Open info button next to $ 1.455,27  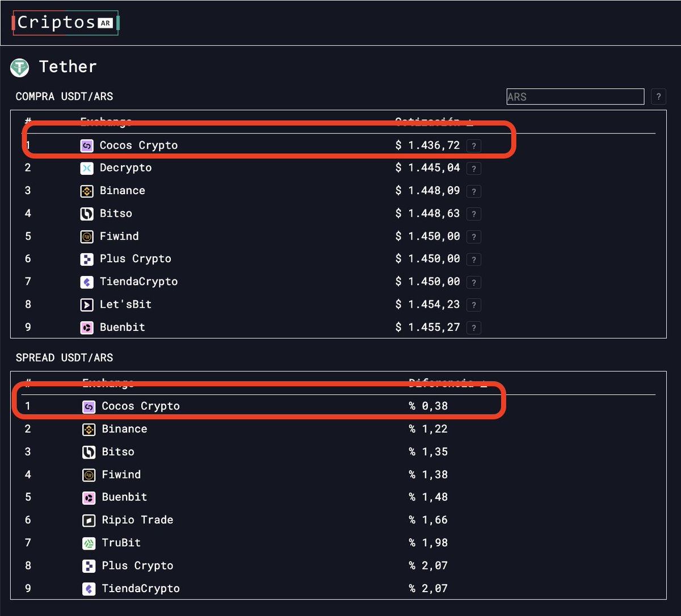pyautogui.click(x=474, y=328)
